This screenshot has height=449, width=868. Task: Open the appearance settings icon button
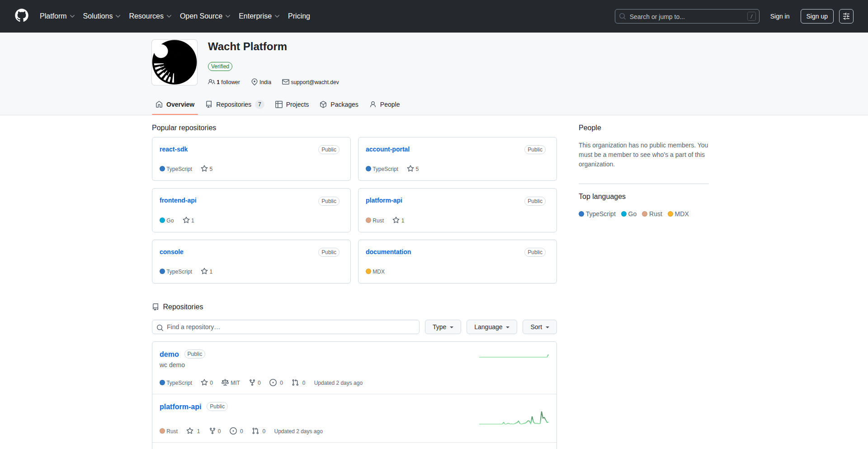click(x=846, y=16)
